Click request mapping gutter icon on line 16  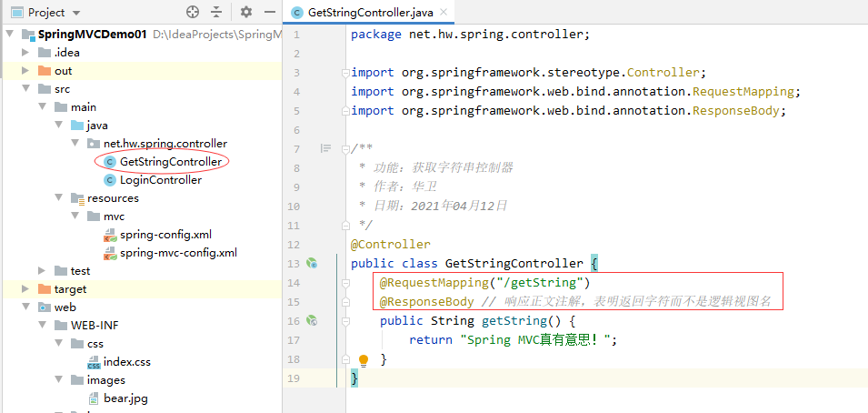coord(312,320)
